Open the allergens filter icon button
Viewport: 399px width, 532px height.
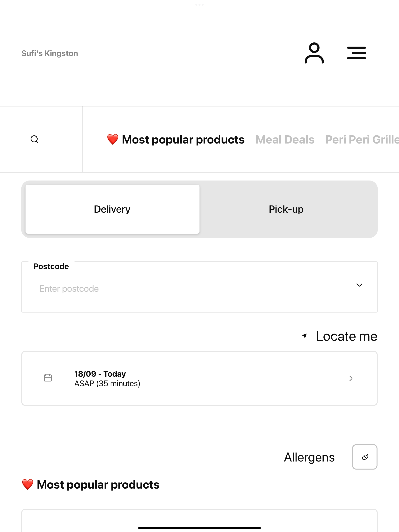coord(365,457)
